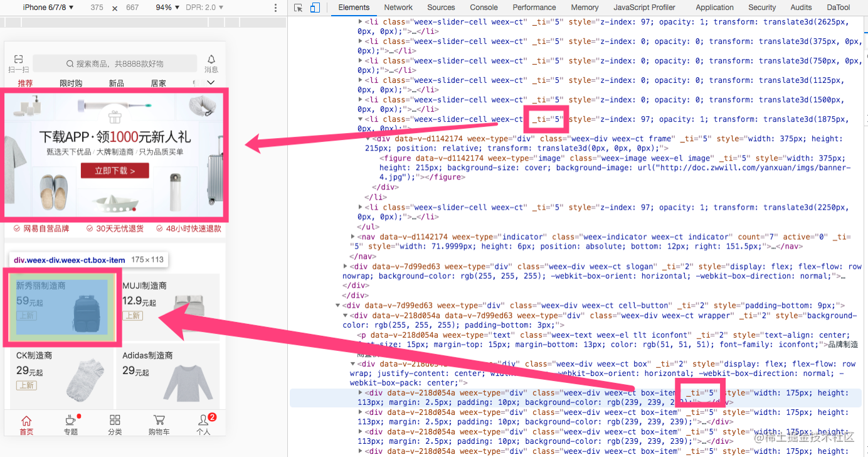Screen dimensions: 868x457
Task: Select the closing </ul> tag line
Action: click(368, 227)
